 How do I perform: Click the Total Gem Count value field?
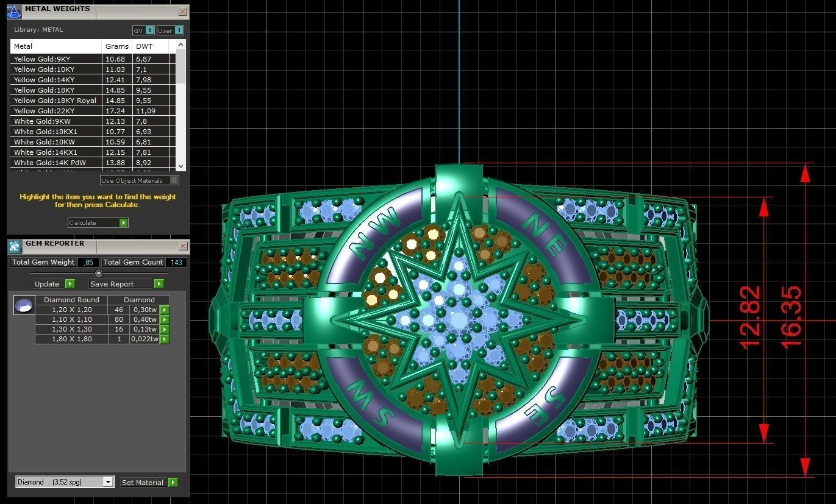[176, 262]
